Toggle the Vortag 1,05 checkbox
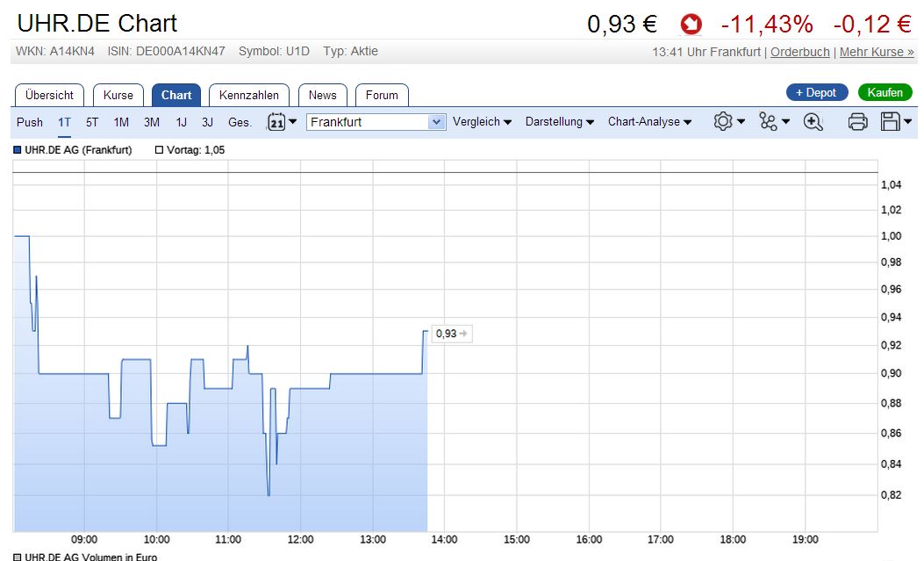The height and width of the screenshot is (561, 924). (x=160, y=149)
